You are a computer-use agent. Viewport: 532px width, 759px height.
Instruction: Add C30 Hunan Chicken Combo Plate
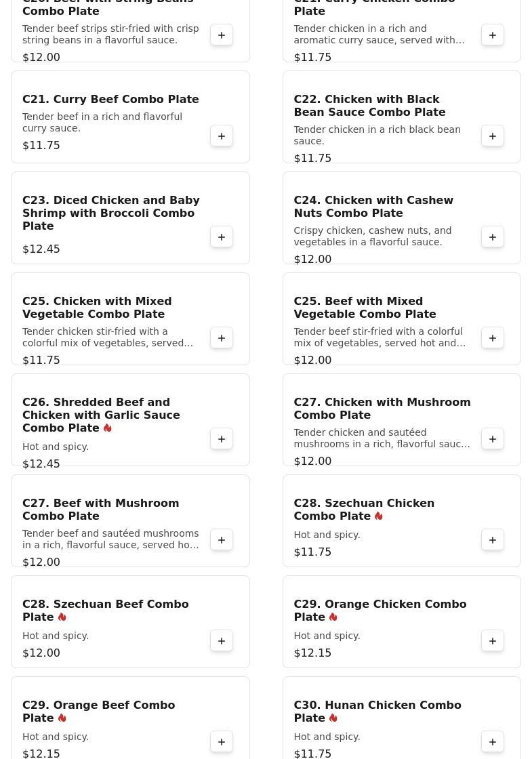pyautogui.click(x=493, y=742)
